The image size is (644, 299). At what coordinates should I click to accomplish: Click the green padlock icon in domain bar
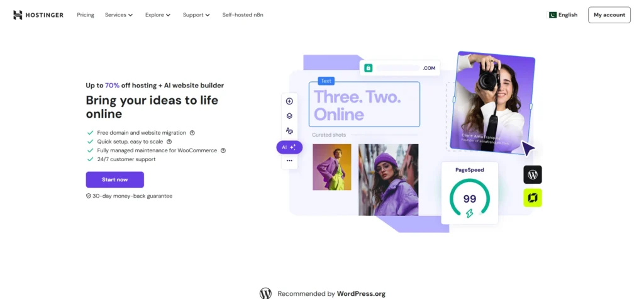pyautogui.click(x=368, y=68)
